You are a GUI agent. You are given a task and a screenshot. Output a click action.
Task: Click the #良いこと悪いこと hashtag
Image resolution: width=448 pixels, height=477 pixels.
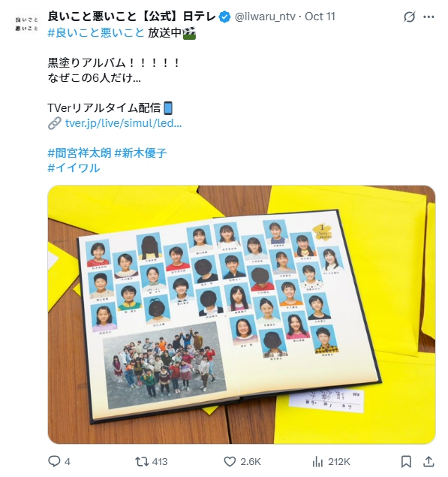click(96, 32)
